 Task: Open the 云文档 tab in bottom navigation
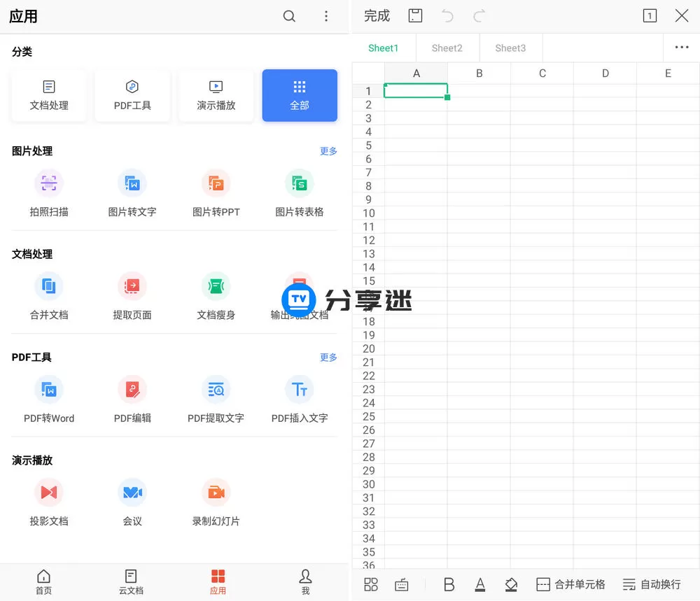click(x=130, y=582)
